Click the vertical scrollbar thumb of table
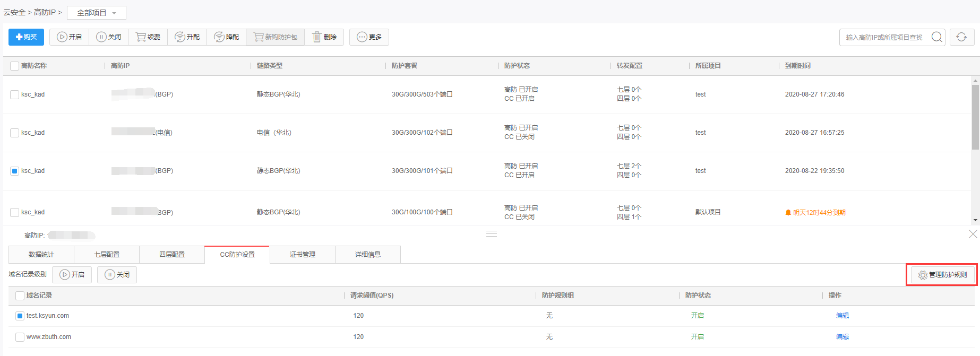 click(x=975, y=117)
